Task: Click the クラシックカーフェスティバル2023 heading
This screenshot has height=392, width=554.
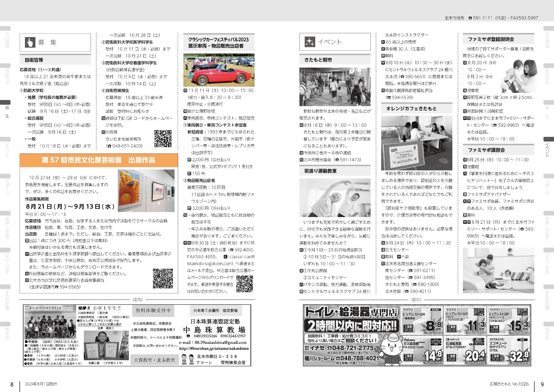Action: tap(219, 43)
